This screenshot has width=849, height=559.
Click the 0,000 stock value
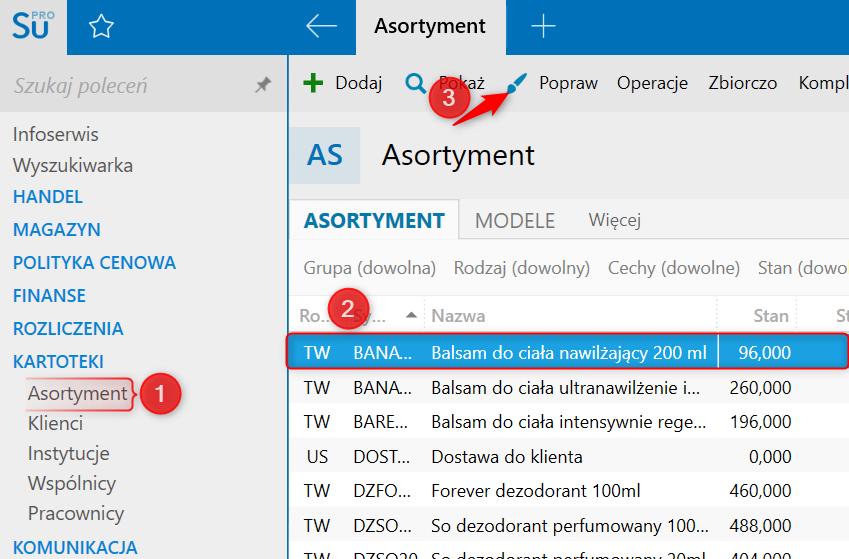pos(770,457)
